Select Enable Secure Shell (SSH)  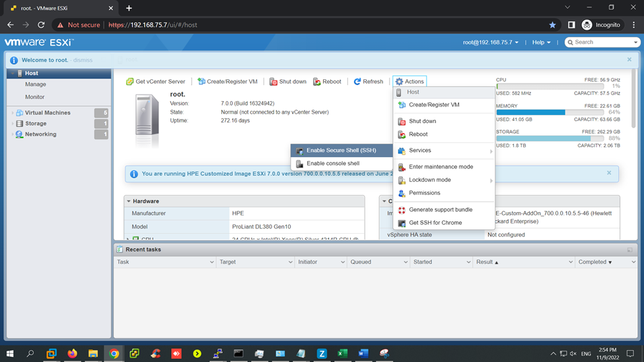(x=341, y=151)
